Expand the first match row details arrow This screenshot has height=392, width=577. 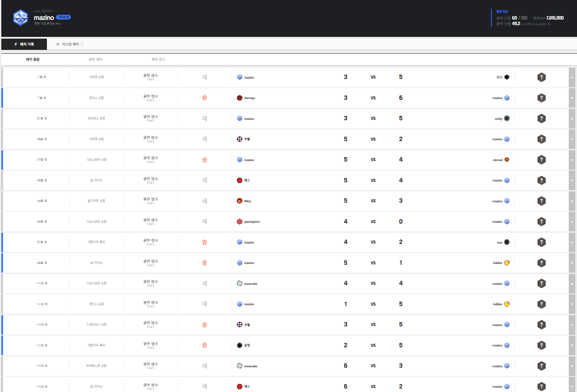point(572,78)
